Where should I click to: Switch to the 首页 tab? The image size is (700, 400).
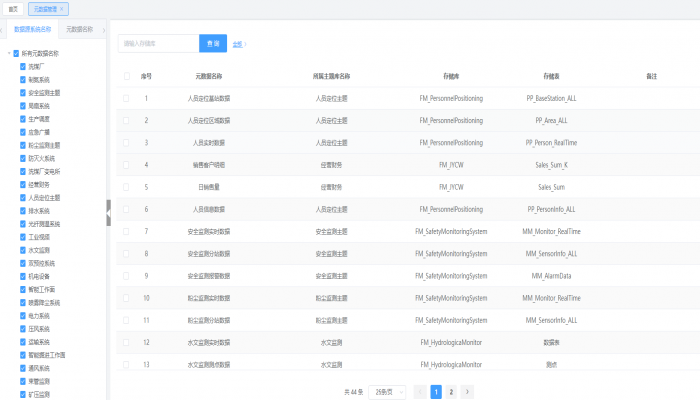tap(12, 9)
